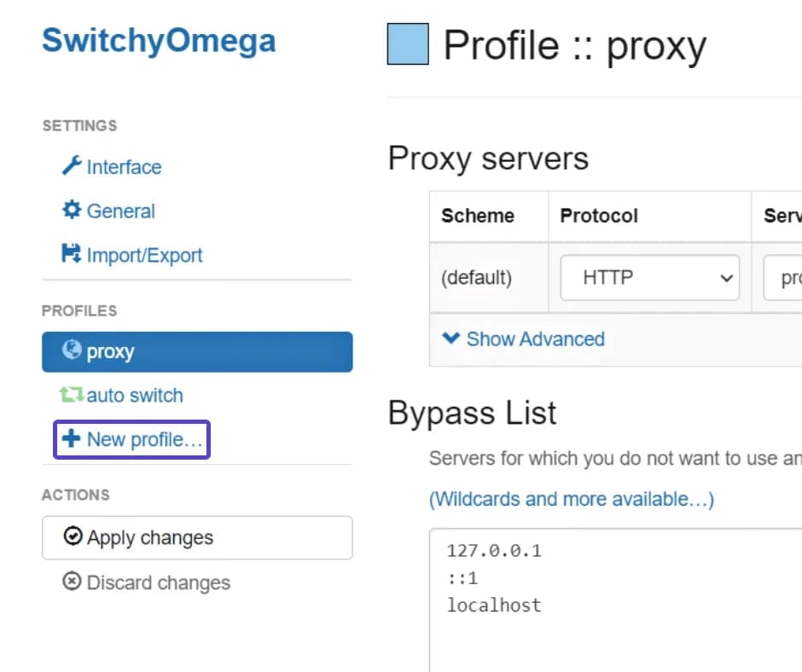Click the green recycle icon beside auto switch

[x=73, y=395]
